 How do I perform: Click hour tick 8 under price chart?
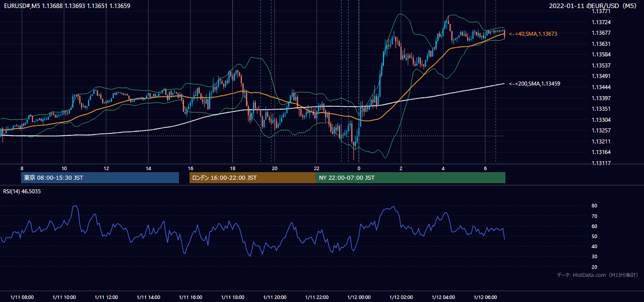tap(22, 168)
